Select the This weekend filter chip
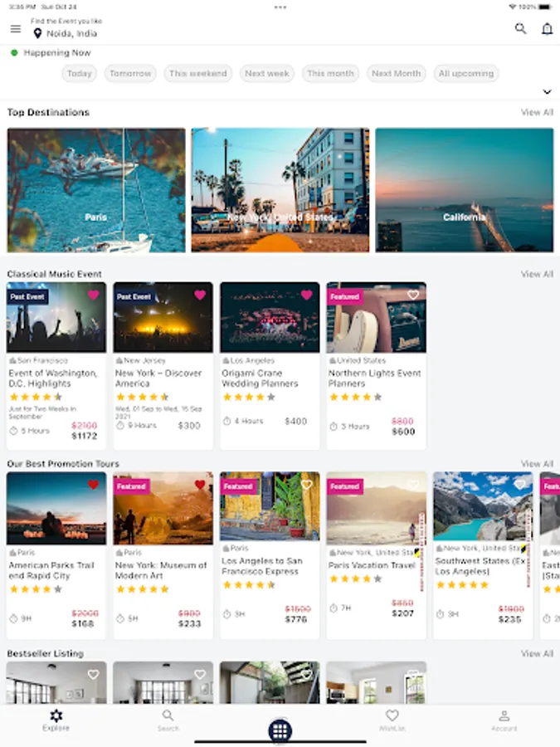 (198, 73)
